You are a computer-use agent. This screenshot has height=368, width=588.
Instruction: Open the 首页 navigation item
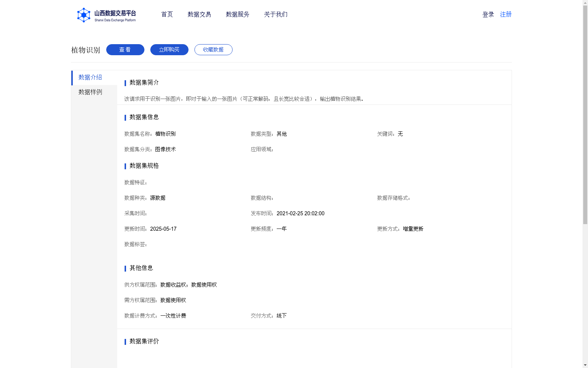(x=167, y=14)
